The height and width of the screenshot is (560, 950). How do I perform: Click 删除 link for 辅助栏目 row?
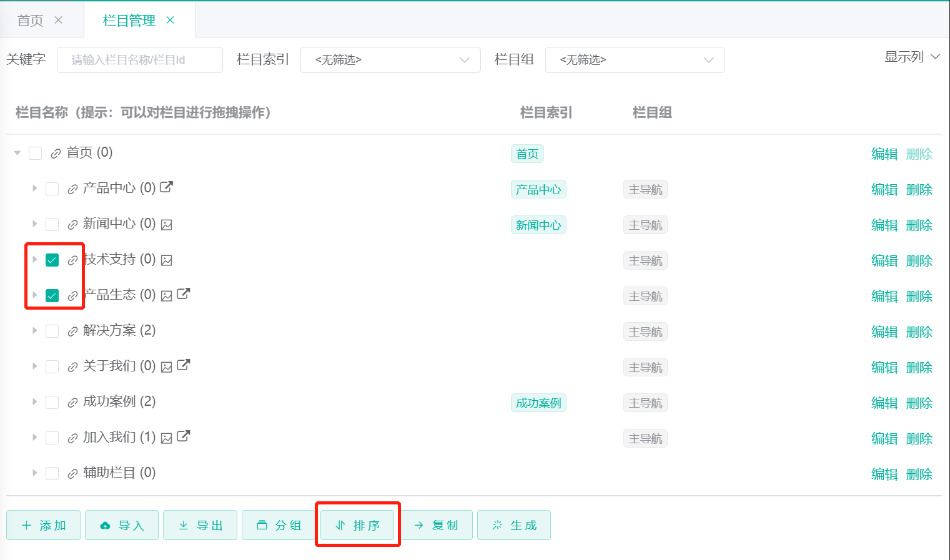tap(919, 474)
